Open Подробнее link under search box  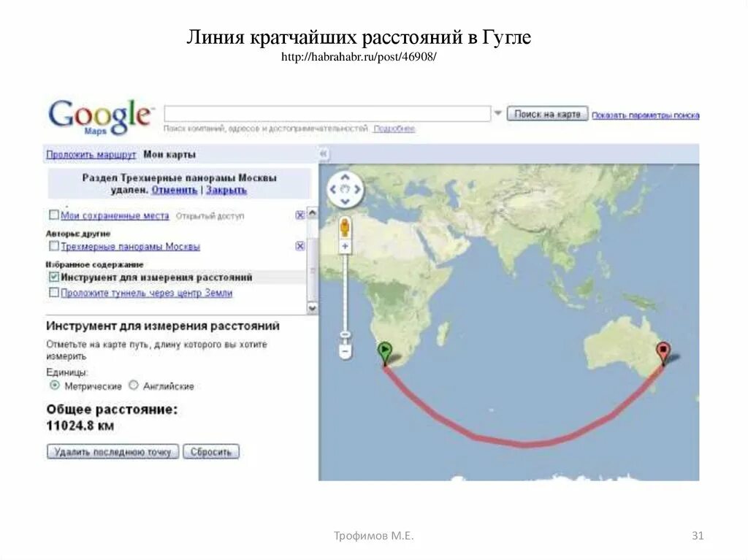tap(394, 129)
